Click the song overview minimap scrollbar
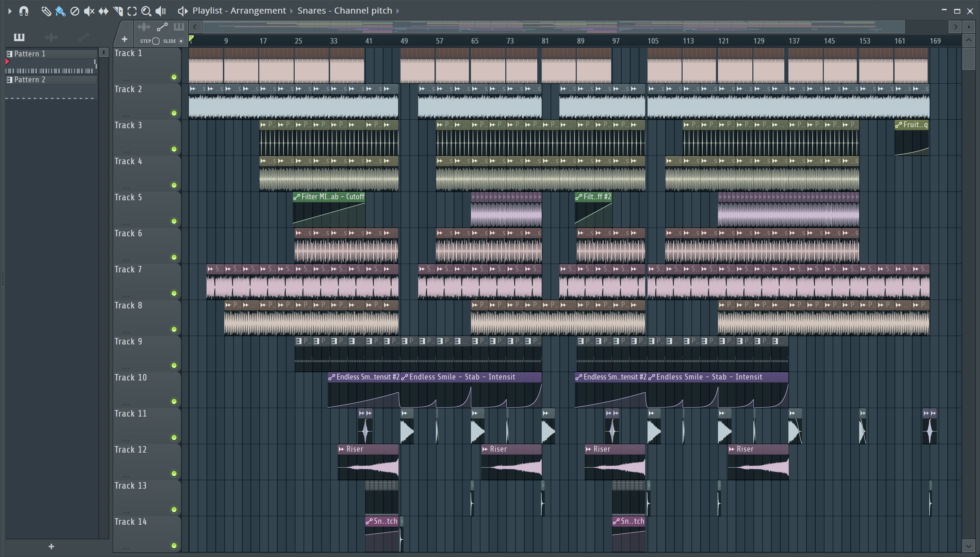980x557 pixels. pyautogui.click(x=554, y=27)
